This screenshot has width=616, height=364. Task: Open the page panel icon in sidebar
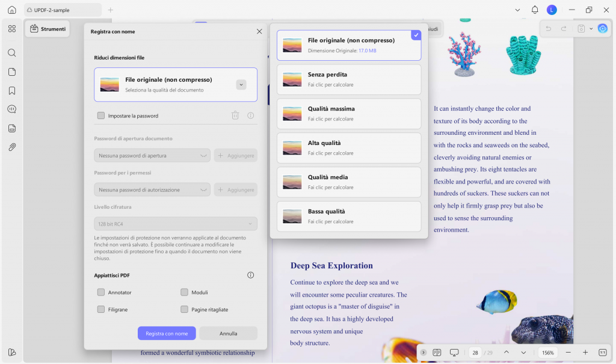pos(12,72)
